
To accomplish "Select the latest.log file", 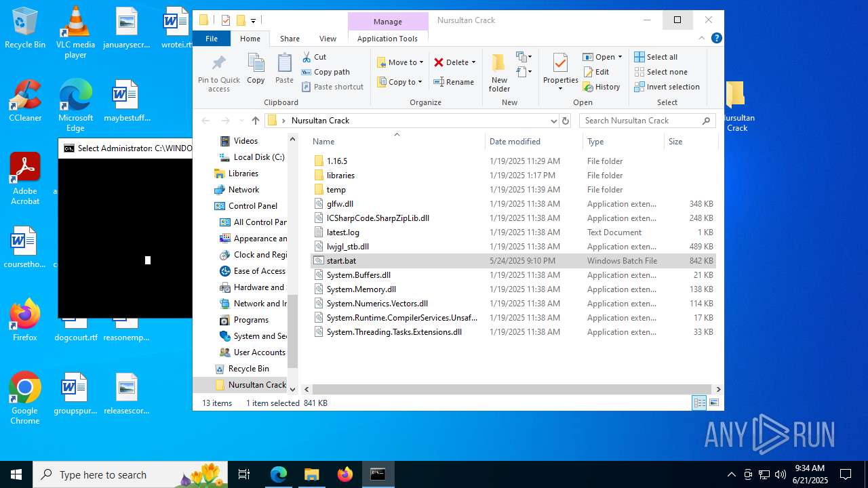I will pos(513,232).
